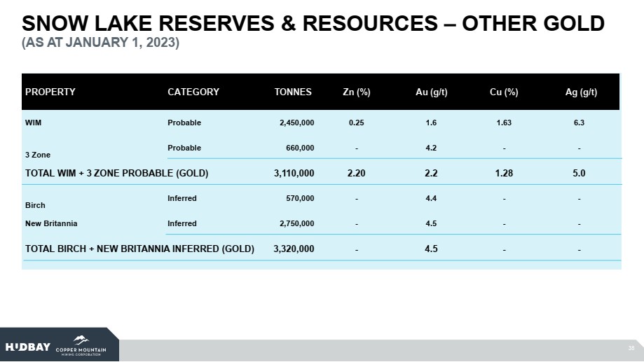The height and width of the screenshot is (362, 644).
Task: Select the New Britannia property cell
Action: [x=51, y=223]
